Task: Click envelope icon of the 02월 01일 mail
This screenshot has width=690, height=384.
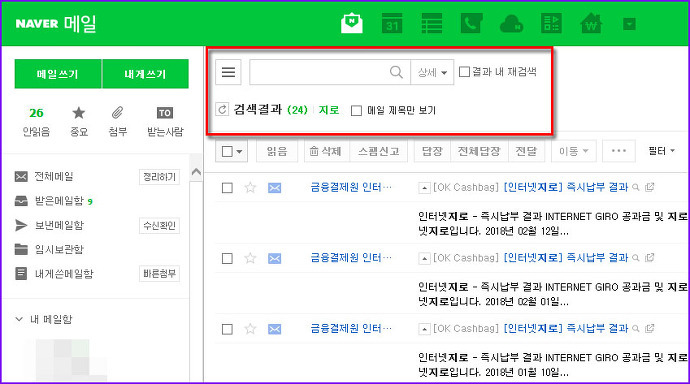Action: pos(275,258)
